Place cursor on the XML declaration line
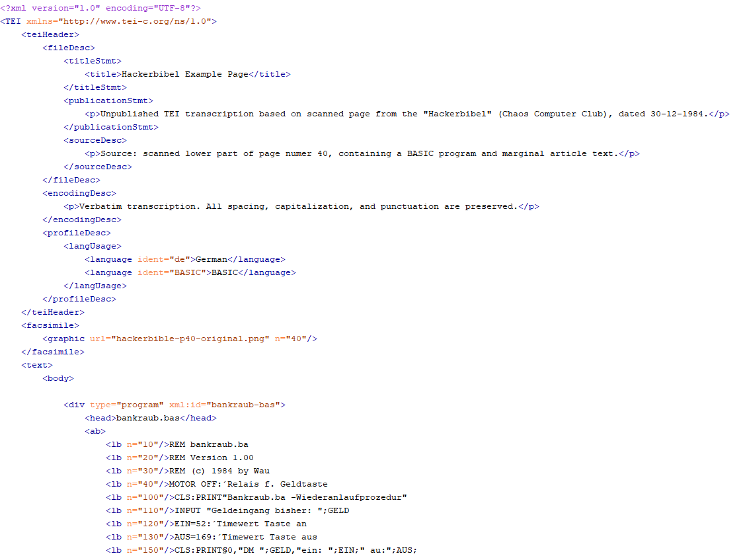The image size is (743, 560). [100, 8]
